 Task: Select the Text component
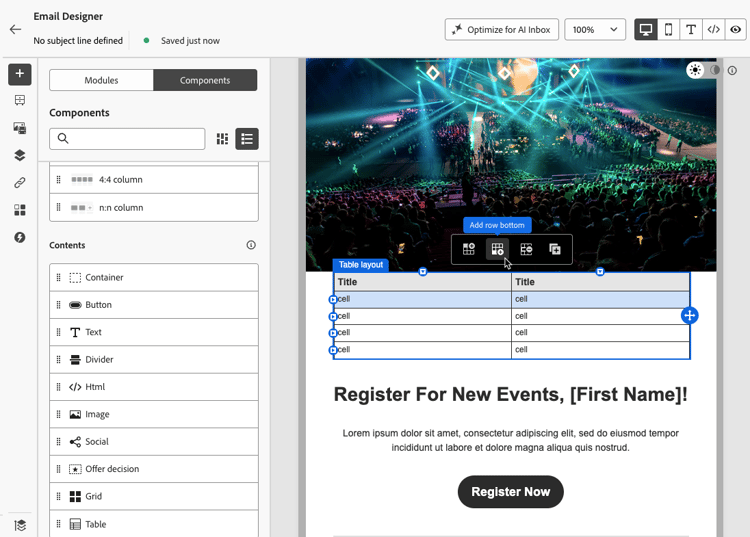click(x=154, y=332)
